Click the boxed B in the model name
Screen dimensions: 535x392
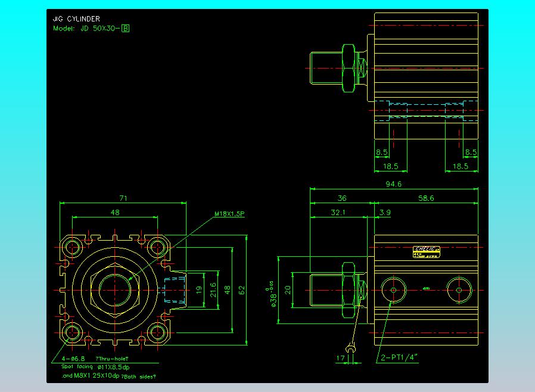click(126, 29)
